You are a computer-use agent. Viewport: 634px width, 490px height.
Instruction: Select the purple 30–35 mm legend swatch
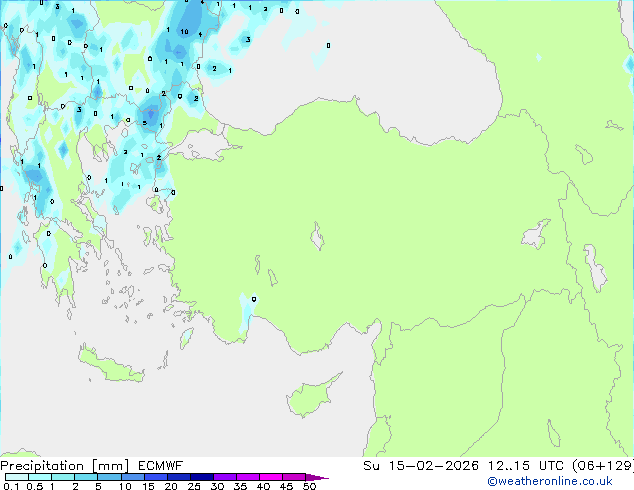(227, 478)
